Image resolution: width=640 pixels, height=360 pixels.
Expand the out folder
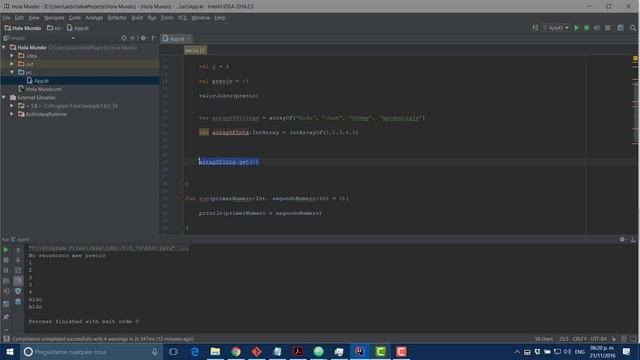pos(12,64)
